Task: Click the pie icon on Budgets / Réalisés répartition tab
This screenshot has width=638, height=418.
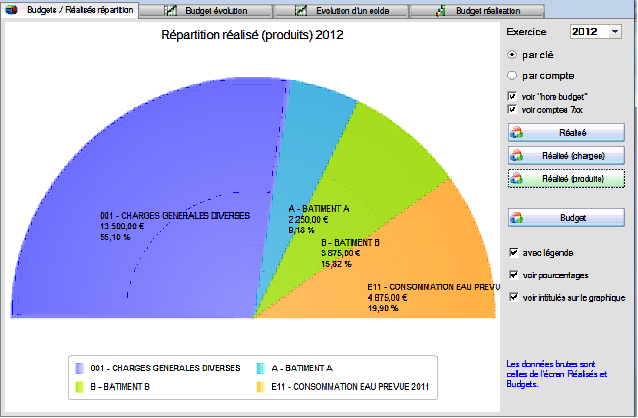Action: point(11,10)
